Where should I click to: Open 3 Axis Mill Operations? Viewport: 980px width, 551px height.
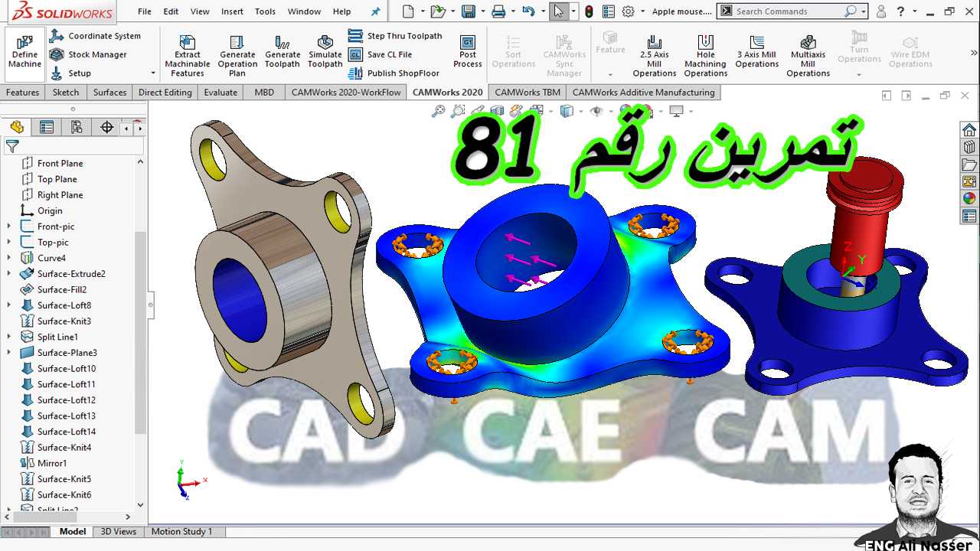[756, 52]
